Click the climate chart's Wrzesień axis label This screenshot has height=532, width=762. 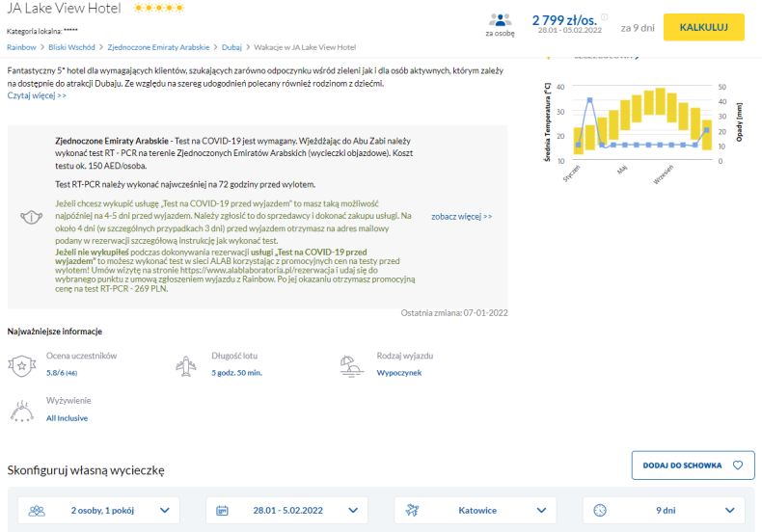click(664, 174)
